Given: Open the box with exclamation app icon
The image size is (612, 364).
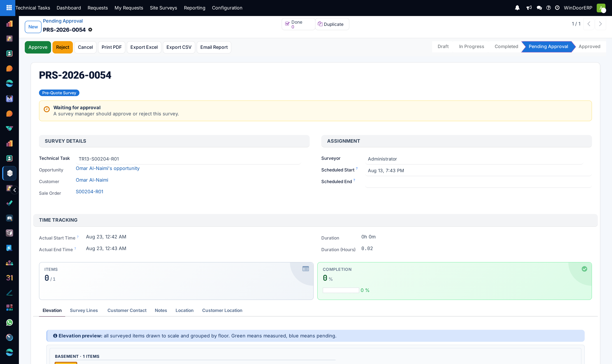Looking at the screenshot, I should [9, 233].
